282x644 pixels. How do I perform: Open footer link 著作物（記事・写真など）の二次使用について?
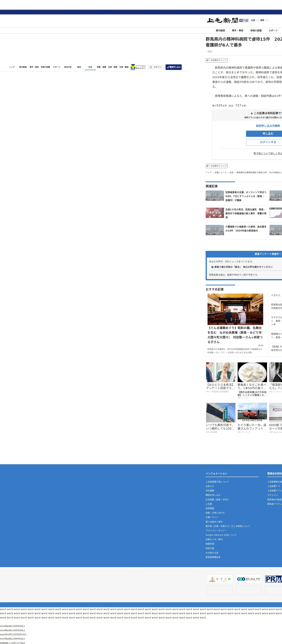(228, 526)
